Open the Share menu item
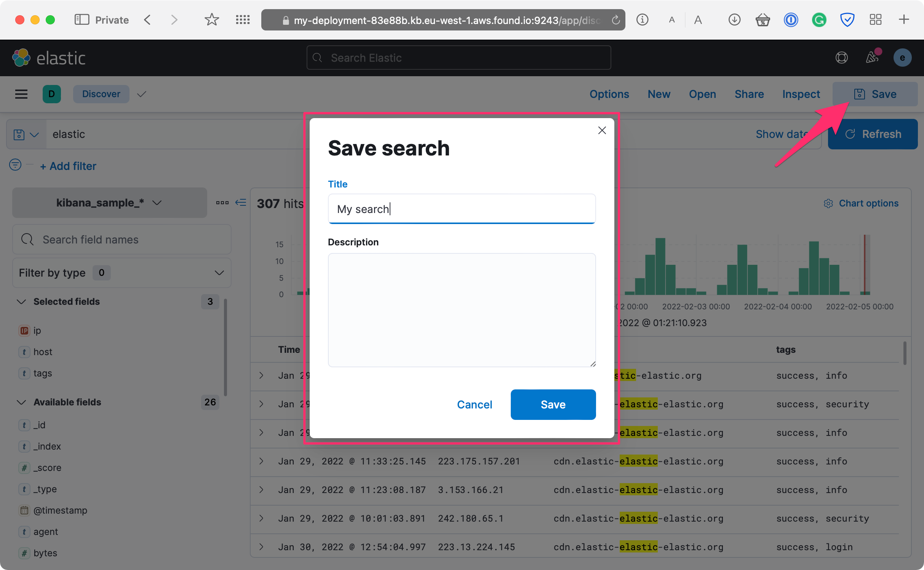Image resolution: width=924 pixels, height=570 pixels. [749, 94]
